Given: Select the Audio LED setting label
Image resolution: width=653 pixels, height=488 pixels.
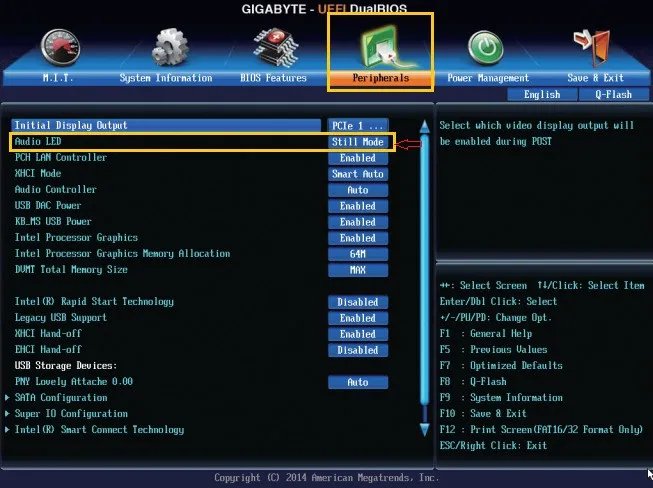Looking at the screenshot, I should (x=38, y=142).
